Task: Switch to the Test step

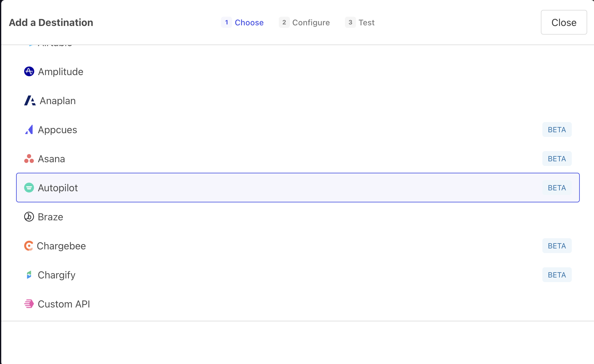Action: [366, 23]
